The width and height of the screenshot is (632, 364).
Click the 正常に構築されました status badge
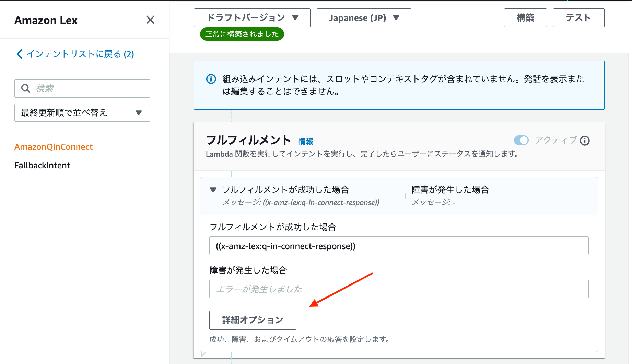[242, 34]
